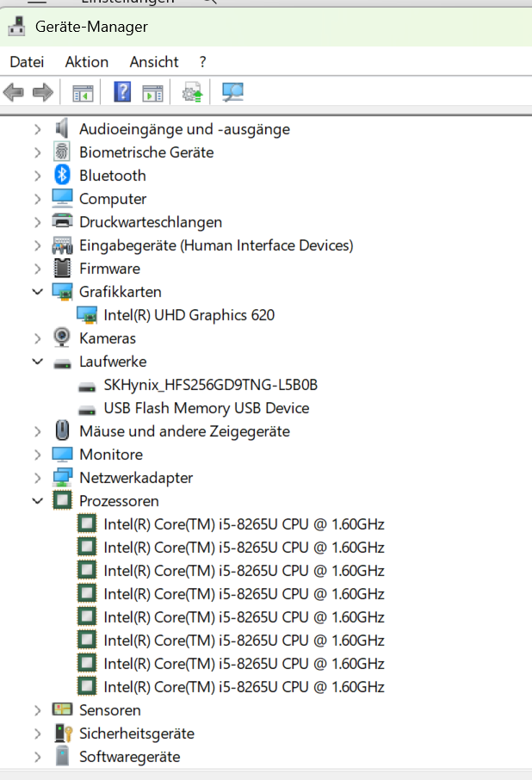Open the Aktion menu
The height and width of the screenshot is (780, 532).
pyautogui.click(x=86, y=62)
